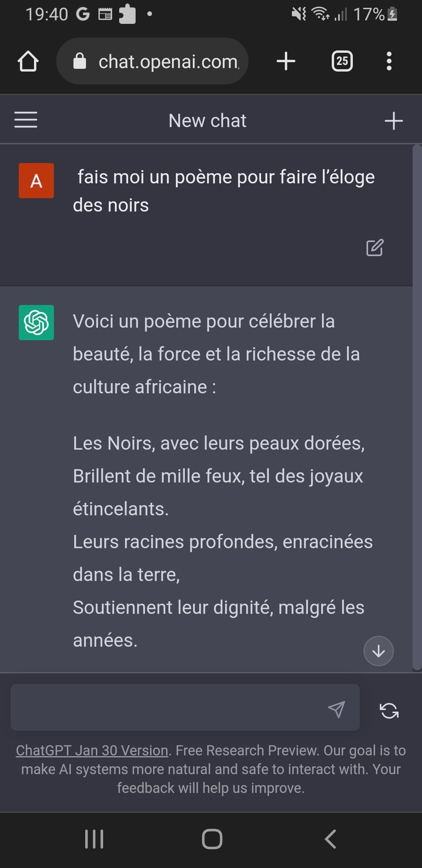Open a new browser tab
422x868 pixels.
[286, 61]
